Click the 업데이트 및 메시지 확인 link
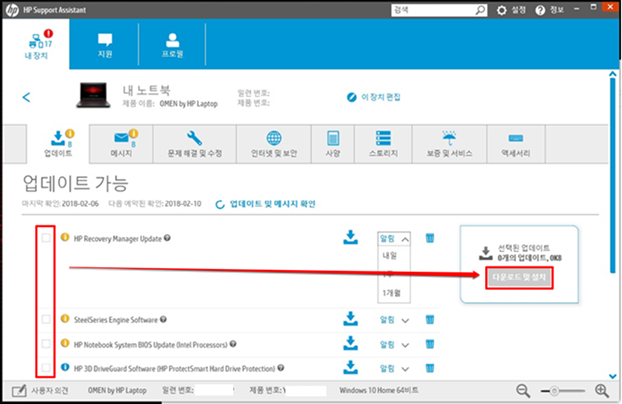Screen dimensions: 622x404 (273, 204)
